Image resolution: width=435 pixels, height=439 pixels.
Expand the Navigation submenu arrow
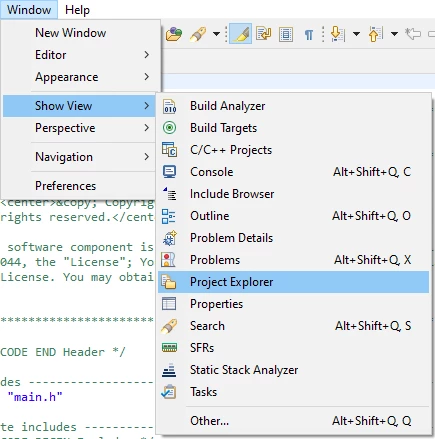click(147, 157)
